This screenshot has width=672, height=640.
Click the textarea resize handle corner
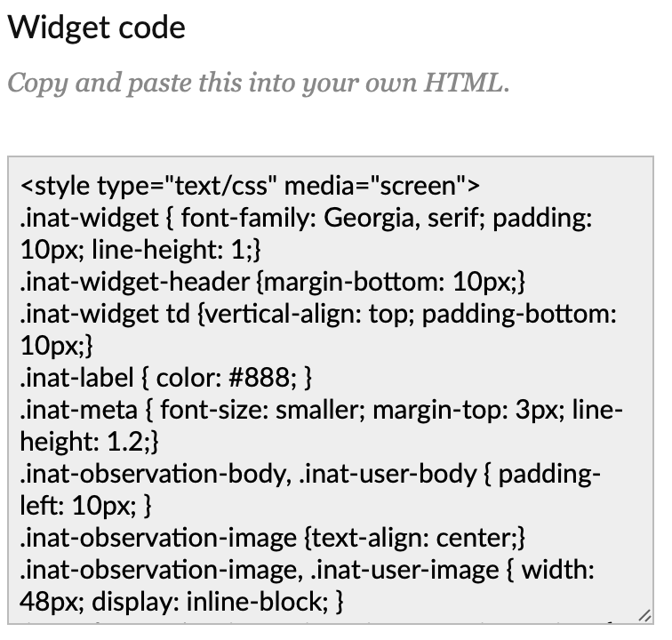click(644, 615)
